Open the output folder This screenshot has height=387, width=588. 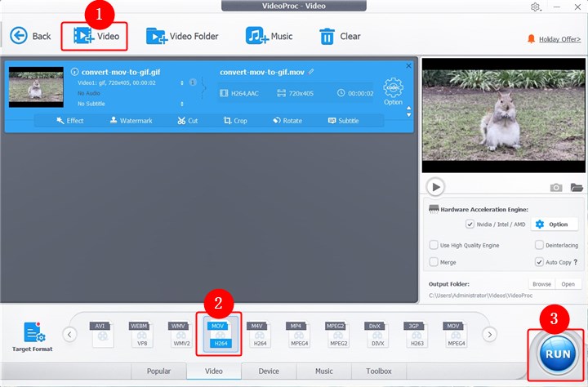(568, 284)
